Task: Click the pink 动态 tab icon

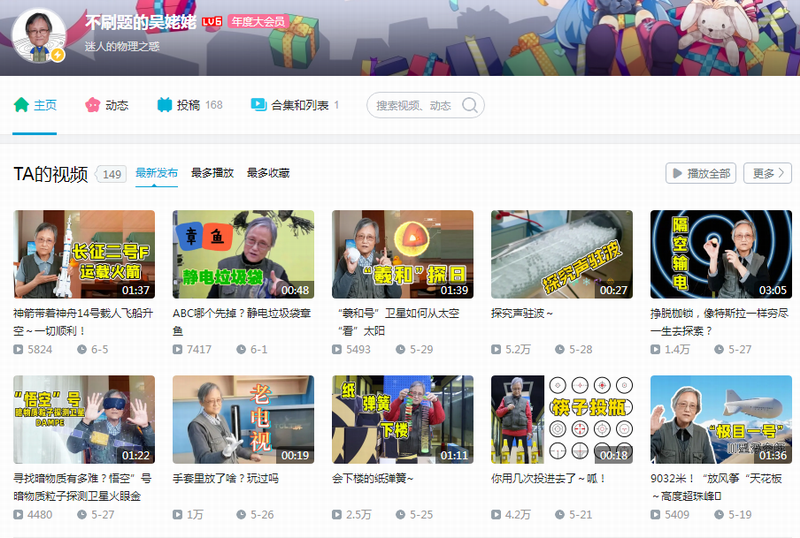Action: 93,105
